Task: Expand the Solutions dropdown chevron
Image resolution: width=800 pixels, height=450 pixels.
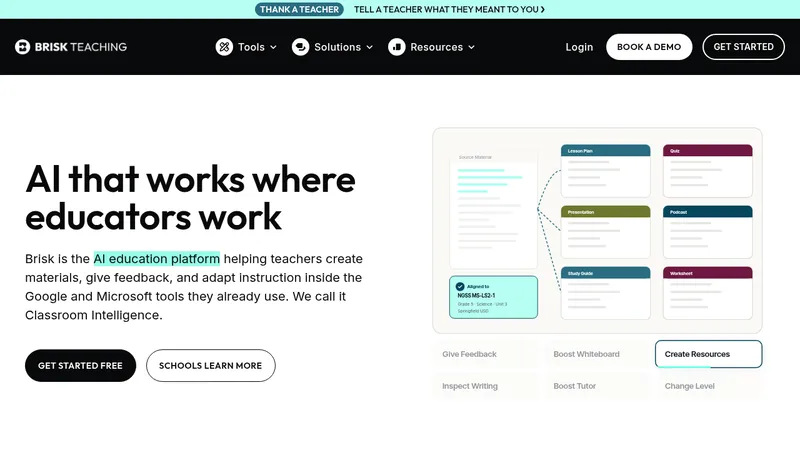Action: [x=370, y=47]
